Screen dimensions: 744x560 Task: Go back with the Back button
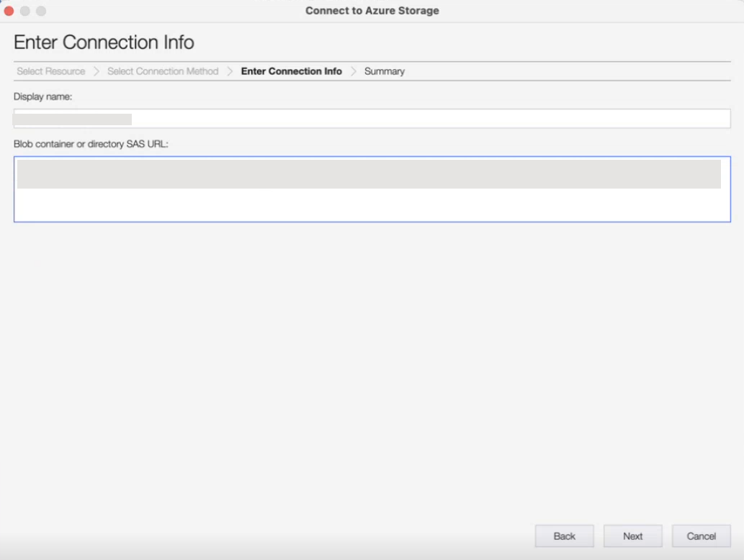[x=564, y=536]
